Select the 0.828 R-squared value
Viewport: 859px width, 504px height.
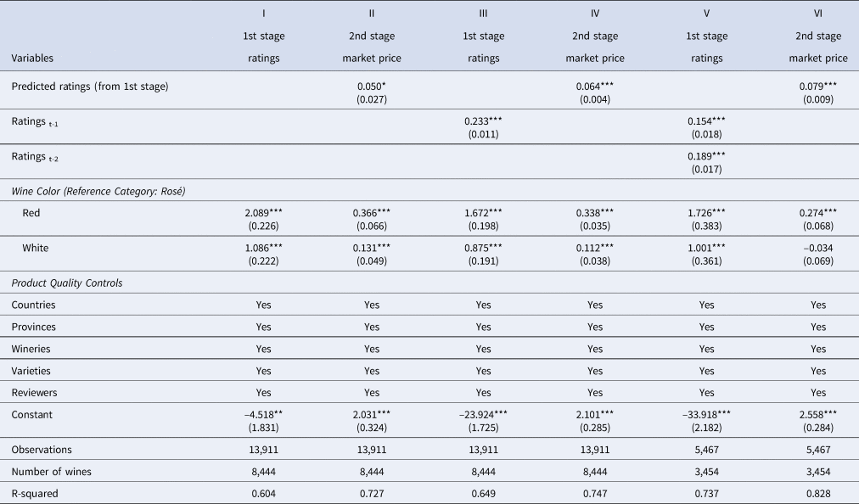818,493
